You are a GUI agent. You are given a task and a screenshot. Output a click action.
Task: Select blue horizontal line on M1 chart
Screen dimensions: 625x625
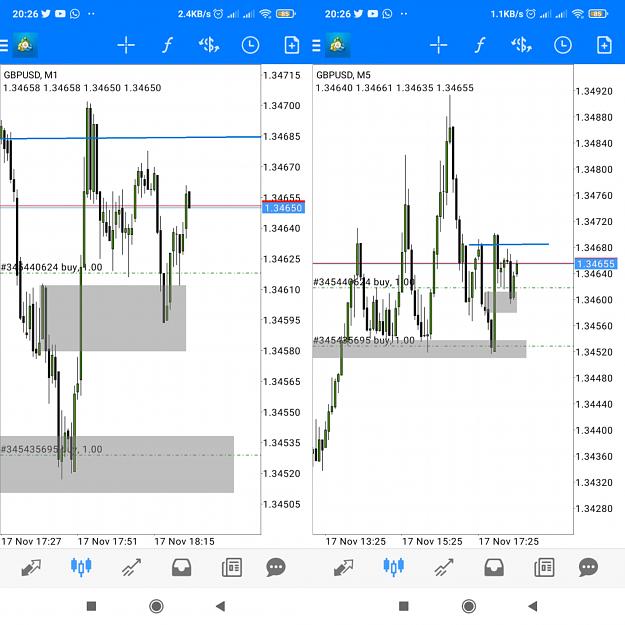[131, 138]
